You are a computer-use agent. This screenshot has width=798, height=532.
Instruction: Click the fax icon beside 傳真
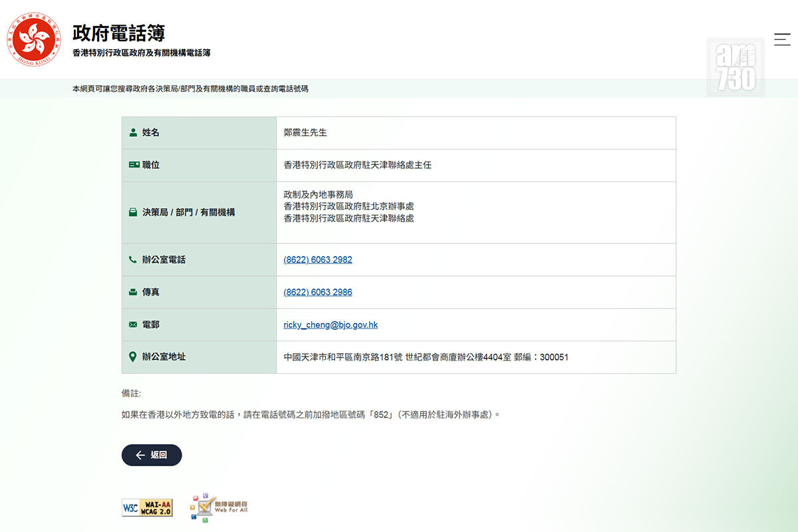pyautogui.click(x=133, y=293)
